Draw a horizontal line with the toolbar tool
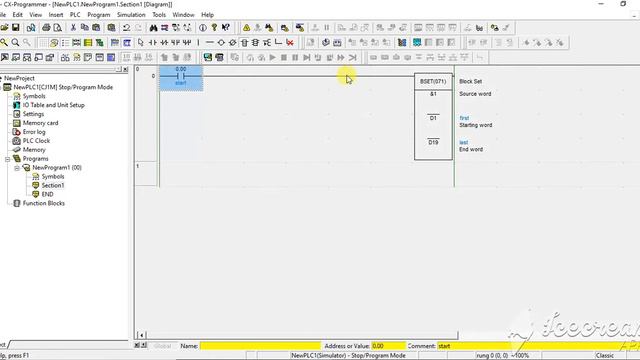 [209, 42]
